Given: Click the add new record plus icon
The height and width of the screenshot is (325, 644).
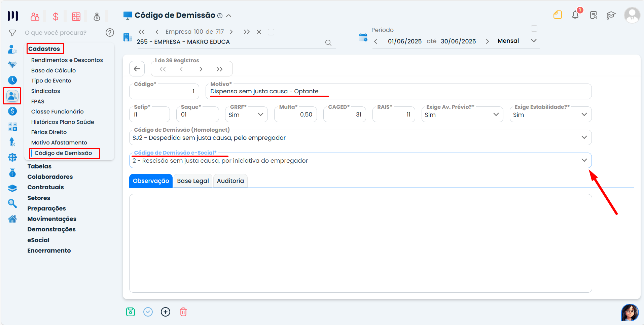Looking at the screenshot, I should click(x=166, y=312).
